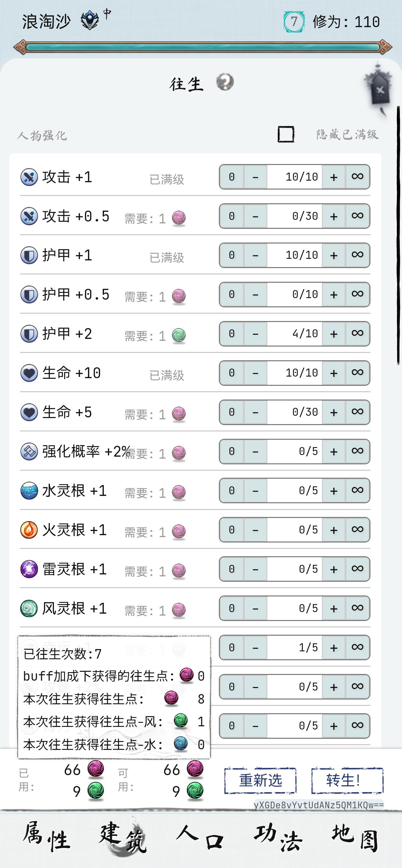Click the 风灵根 wind icon
402x868 pixels.
pos(29,609)
